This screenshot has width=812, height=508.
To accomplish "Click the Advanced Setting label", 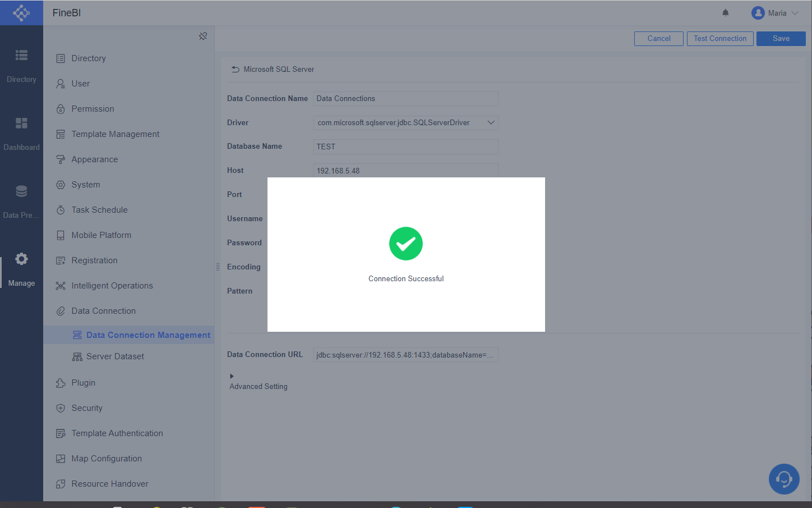I will point(259,387).
